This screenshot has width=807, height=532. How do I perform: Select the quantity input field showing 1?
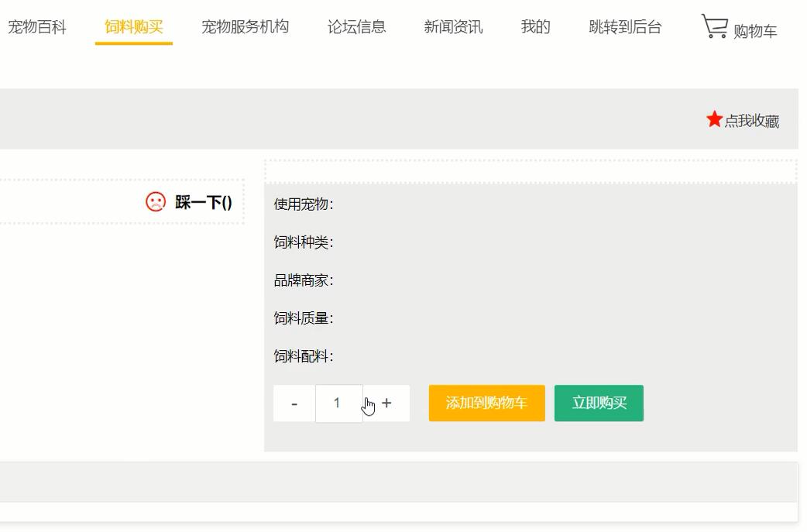pyautogui.click(x=338, y=403)
